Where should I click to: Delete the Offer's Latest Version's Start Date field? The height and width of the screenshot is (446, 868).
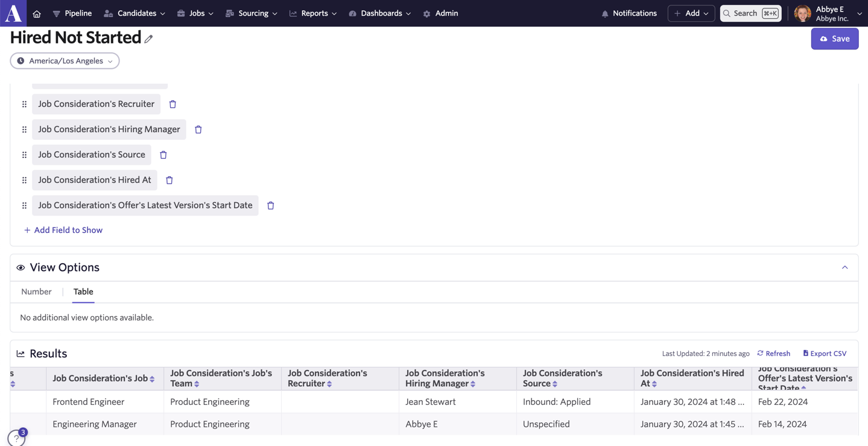pyautogui.click(x=271, y=206)
